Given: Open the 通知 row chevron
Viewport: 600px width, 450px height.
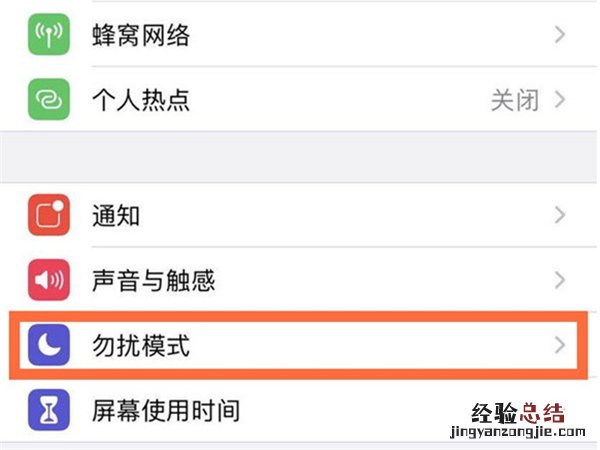Looking at the screenshot, I should click(x=559, y=215).
